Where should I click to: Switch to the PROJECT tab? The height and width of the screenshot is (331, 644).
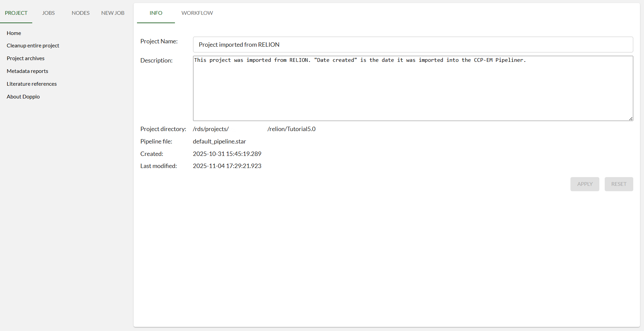click(x=16, y=13)
